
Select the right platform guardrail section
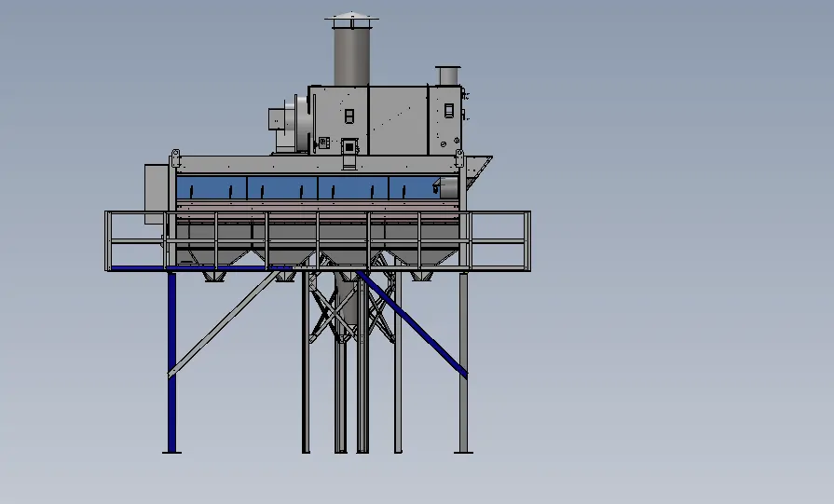499,240
